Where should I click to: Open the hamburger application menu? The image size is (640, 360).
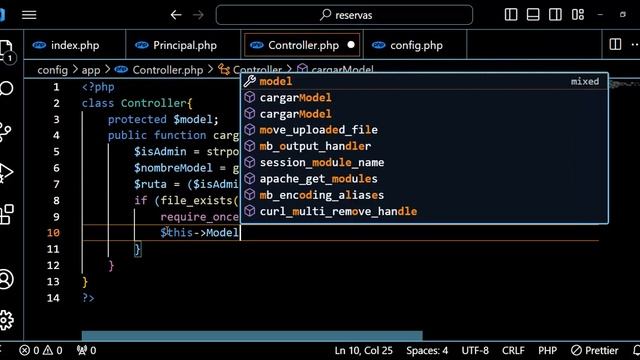click(29, 15)
